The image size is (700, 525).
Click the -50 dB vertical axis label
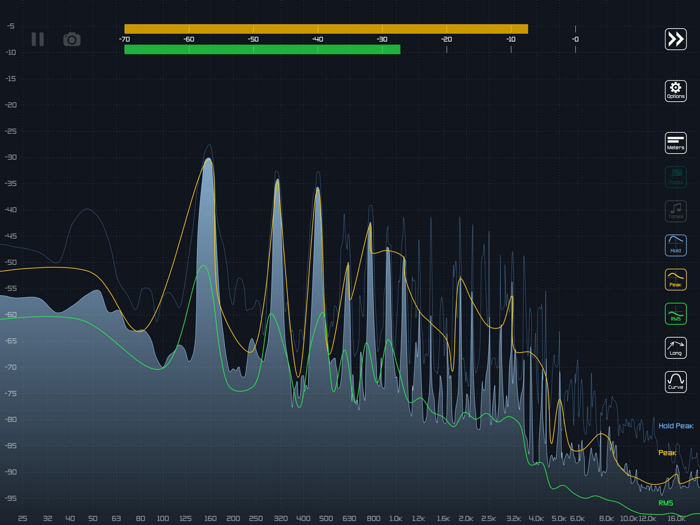pyautogui.click(x=11, y=263)
